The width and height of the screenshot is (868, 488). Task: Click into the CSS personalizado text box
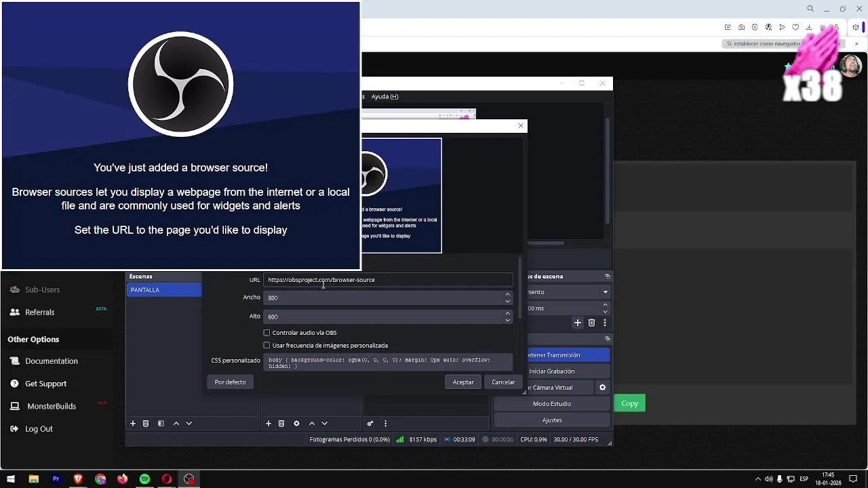click(388, 363)
